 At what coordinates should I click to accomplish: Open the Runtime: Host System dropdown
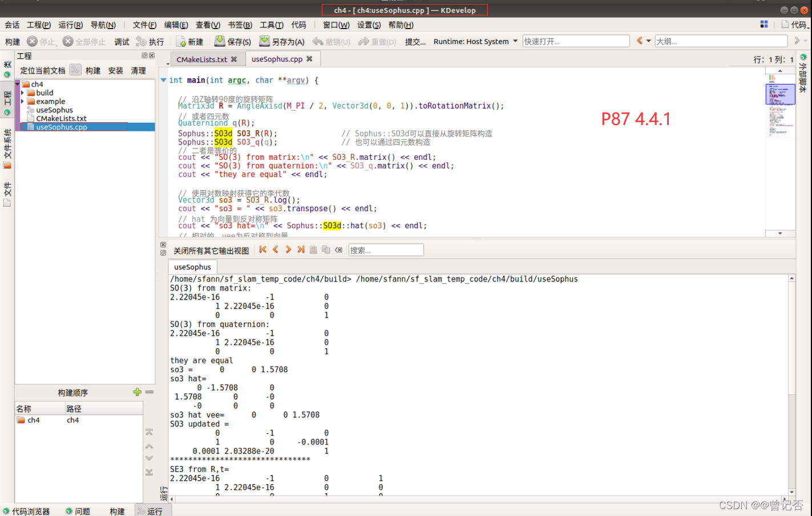(x=475, y=41)
